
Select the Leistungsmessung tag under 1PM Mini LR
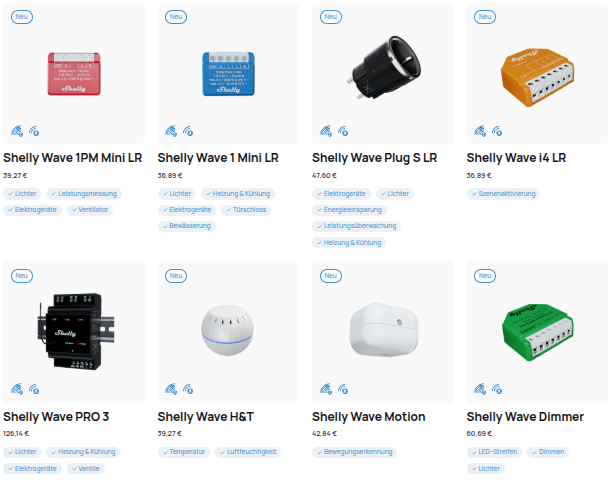(x=84, y=194)
